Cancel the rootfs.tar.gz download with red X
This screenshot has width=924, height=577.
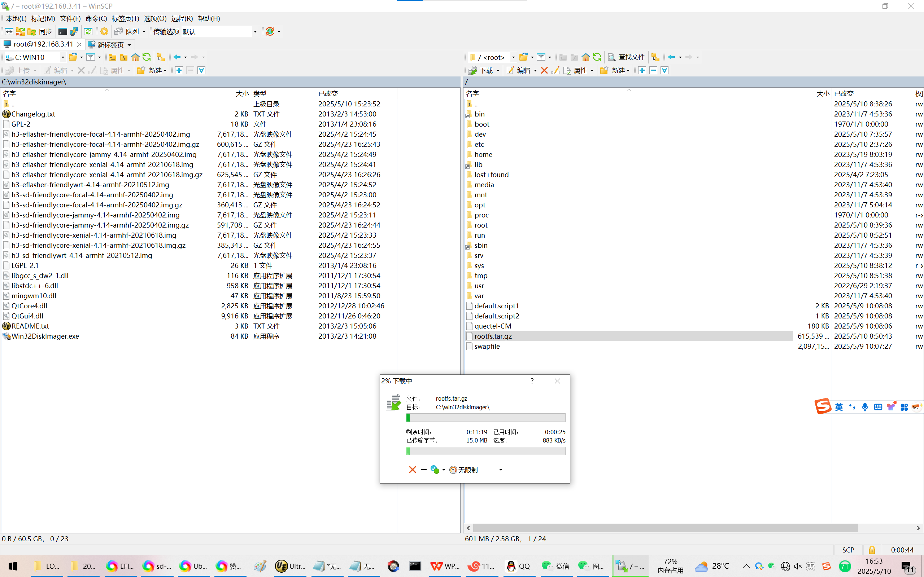[x=412, y=470]
